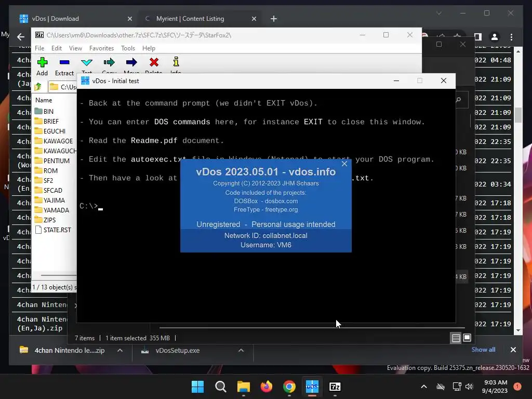
Task: Open File Explorer from taskbar
Action: (x=243, y=387)
